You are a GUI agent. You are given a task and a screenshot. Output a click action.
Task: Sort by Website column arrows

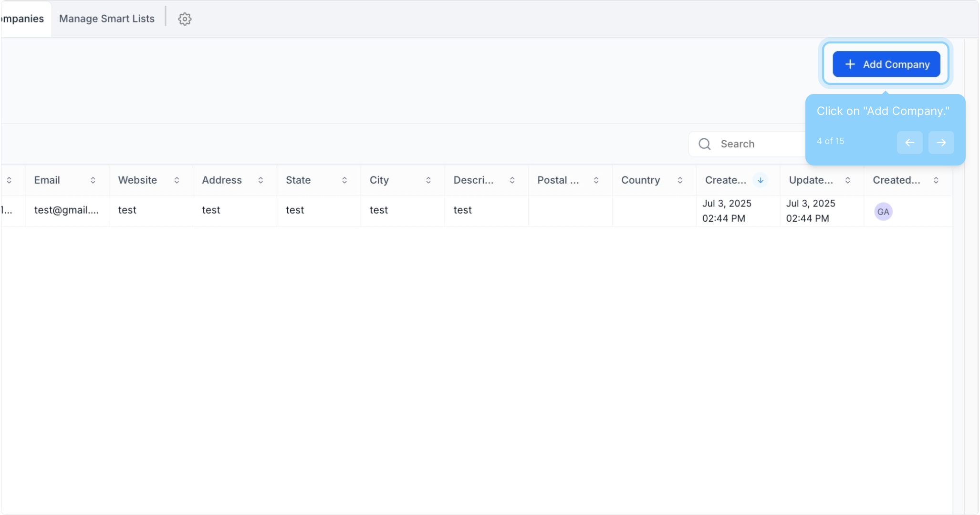coord(177,180)
